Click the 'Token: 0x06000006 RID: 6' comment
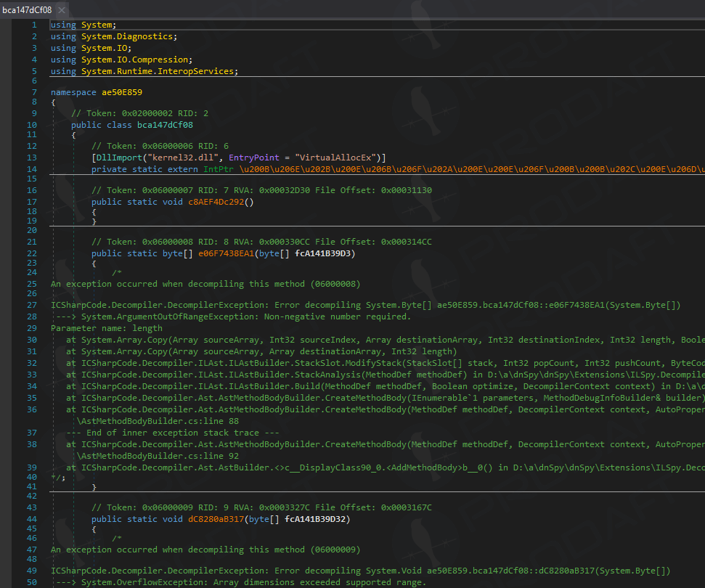The height and width of the screenshot is (588, 705). [x=160, y=146]
